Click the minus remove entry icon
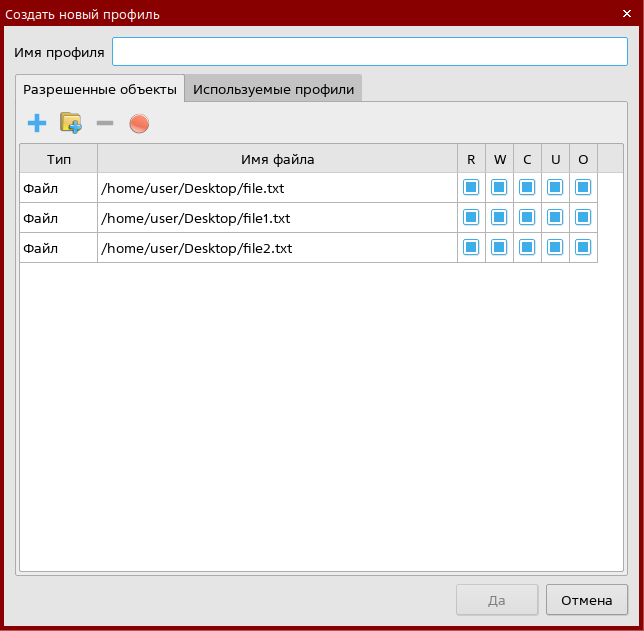 105,124
